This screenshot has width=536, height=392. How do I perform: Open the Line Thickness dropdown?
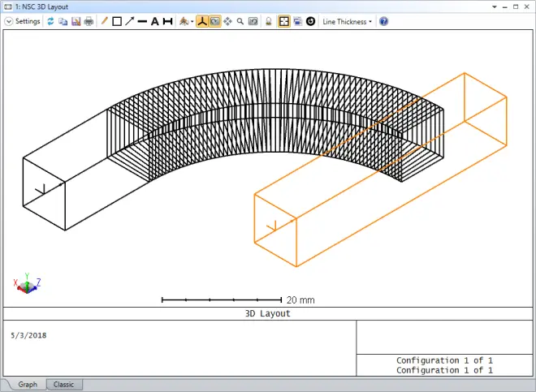(x=347, y=22)
